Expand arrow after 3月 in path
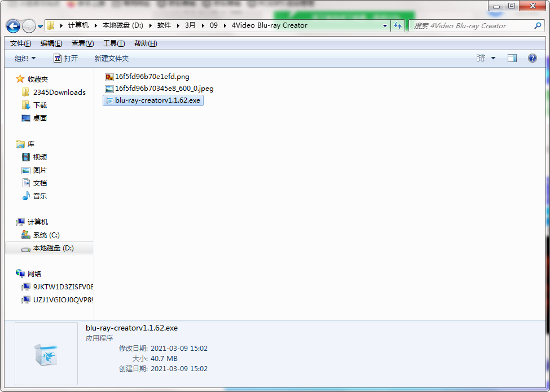The width and height of the screenshot is (550, 392). (203, 25)
